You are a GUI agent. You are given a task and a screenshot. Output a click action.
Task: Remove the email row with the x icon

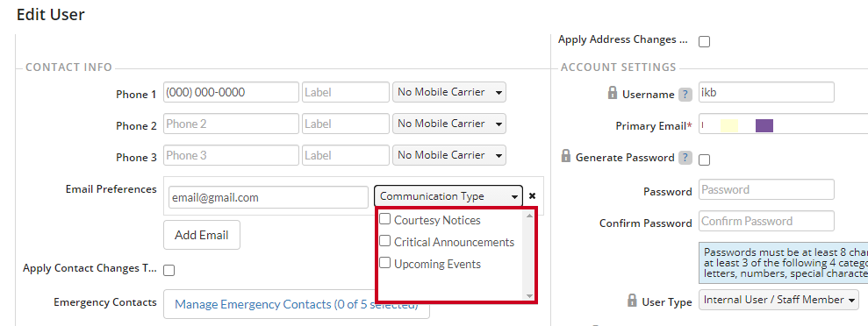(532, 196)
